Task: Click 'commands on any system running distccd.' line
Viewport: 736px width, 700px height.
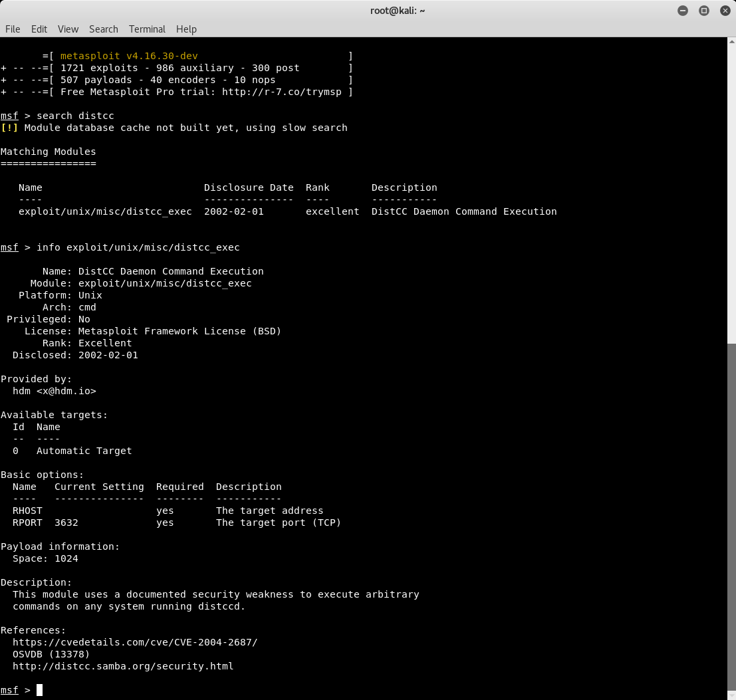Action: 129,606
